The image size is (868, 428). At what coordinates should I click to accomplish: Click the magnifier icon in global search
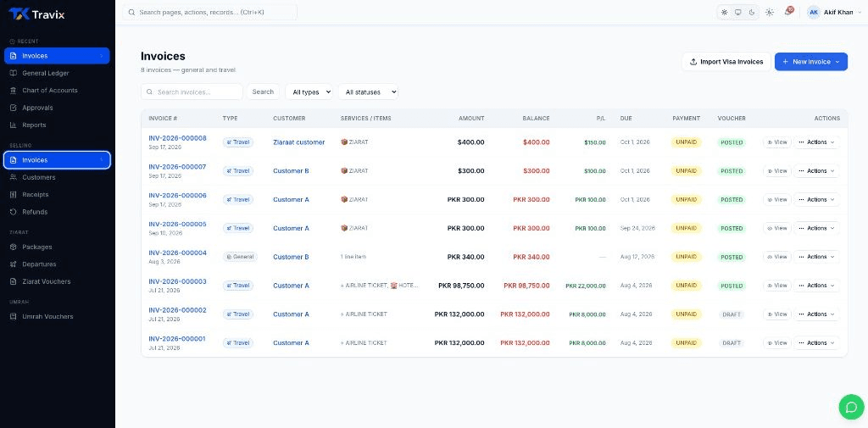[x=131, y=12]
